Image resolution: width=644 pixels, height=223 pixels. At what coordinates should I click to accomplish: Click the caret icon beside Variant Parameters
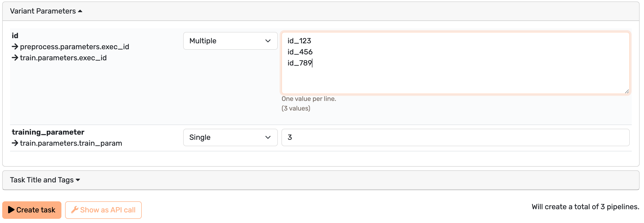pyautogui.click(x=80, y=11)
